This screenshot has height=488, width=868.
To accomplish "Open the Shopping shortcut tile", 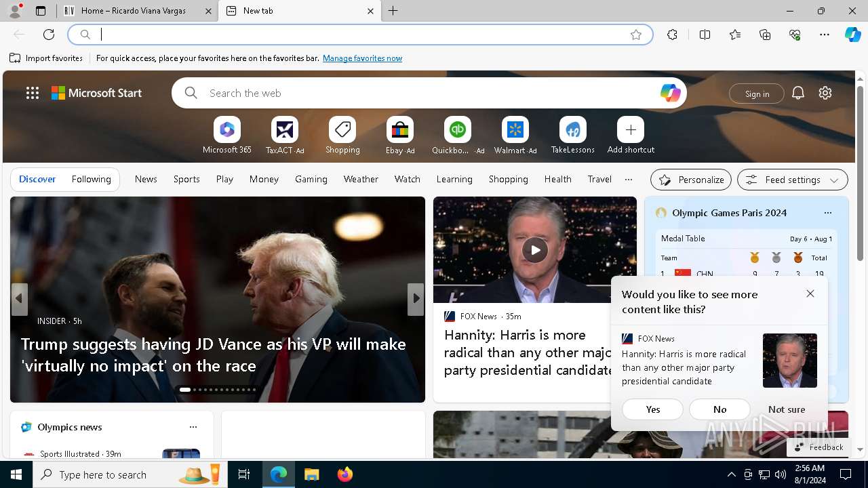I will pos(342,136).
